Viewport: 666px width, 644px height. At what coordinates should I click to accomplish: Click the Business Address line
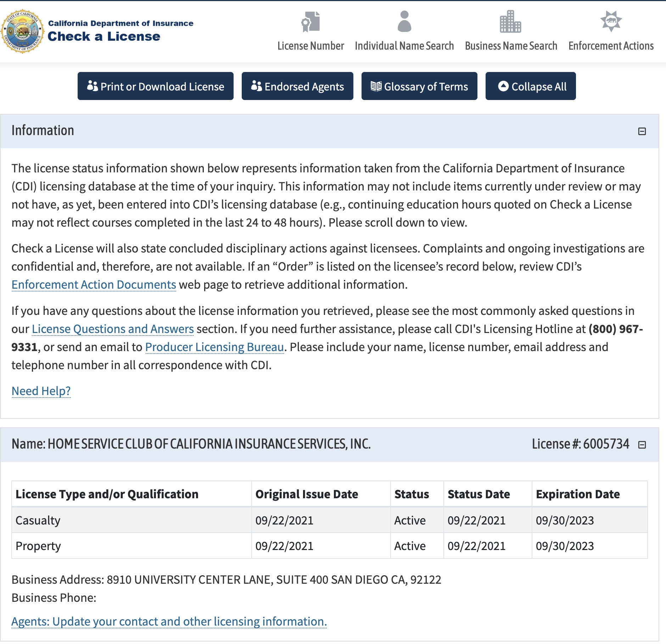pos(226,580)
